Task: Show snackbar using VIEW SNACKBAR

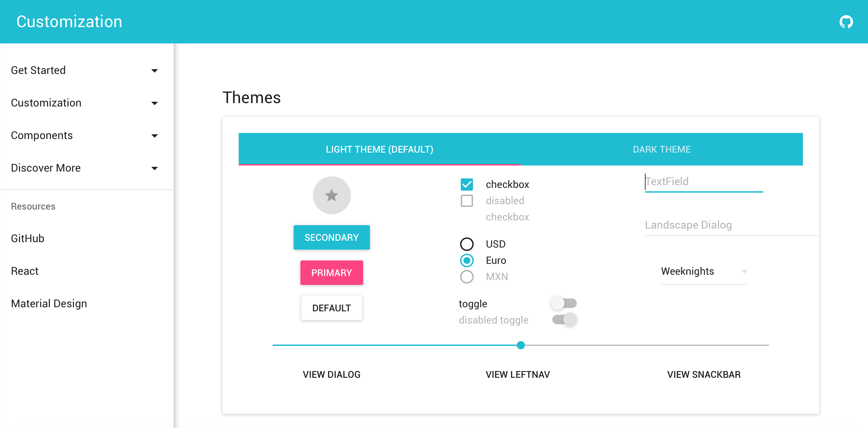Action: point(704,374)
